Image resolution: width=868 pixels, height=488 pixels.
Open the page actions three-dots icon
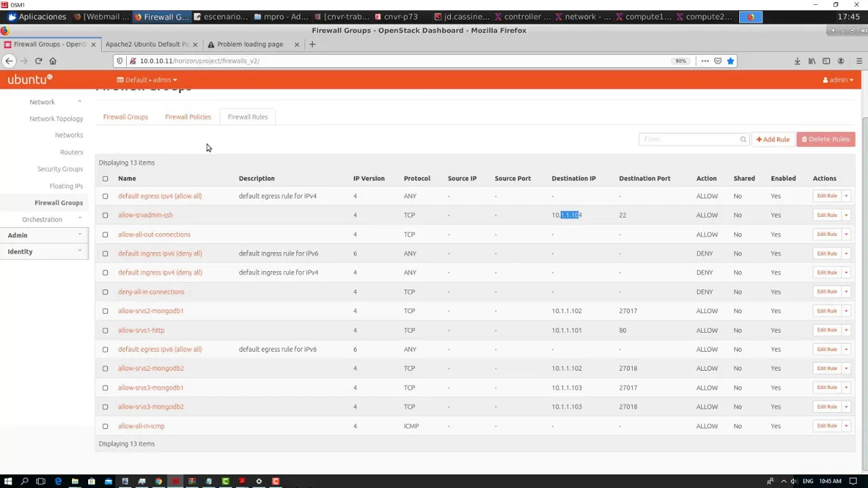tap(705, 61)
